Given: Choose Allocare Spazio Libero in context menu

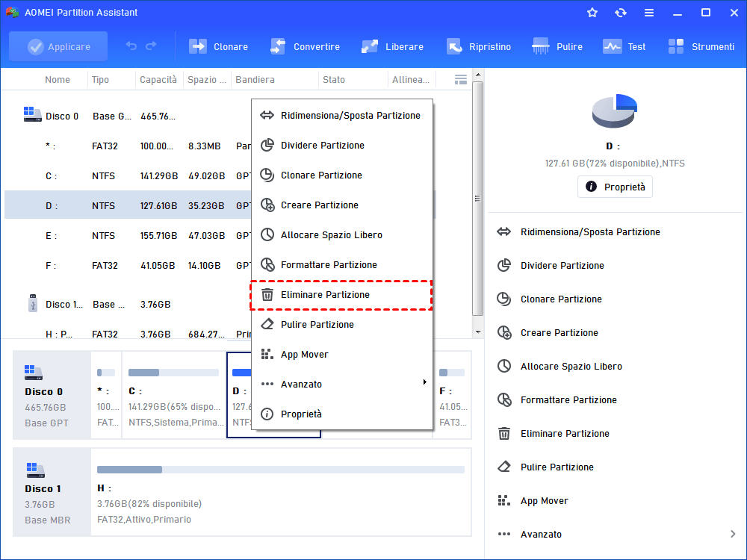Looking at the screenshot, I should [x=342, y=234].
